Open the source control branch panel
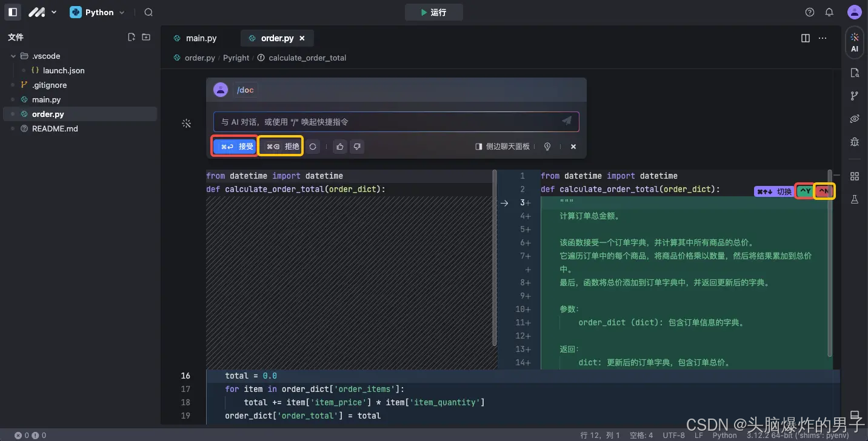This screenshot has height=441, width=868. (x=854, y=96)
